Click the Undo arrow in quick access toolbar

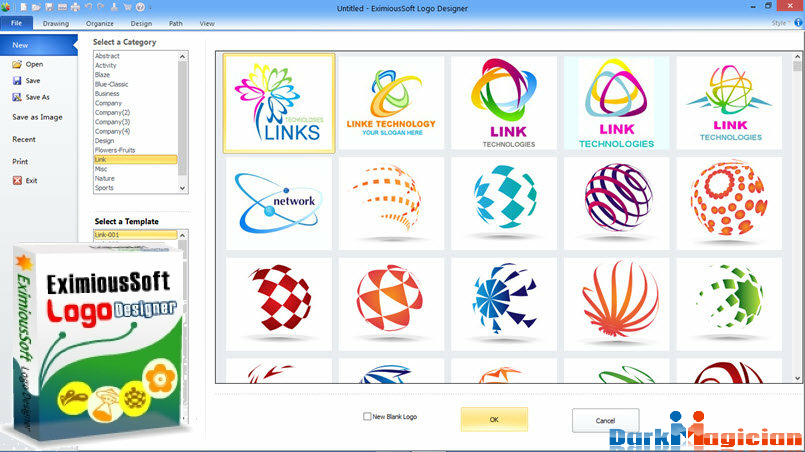pyautogui.click(x=88, y=7)
